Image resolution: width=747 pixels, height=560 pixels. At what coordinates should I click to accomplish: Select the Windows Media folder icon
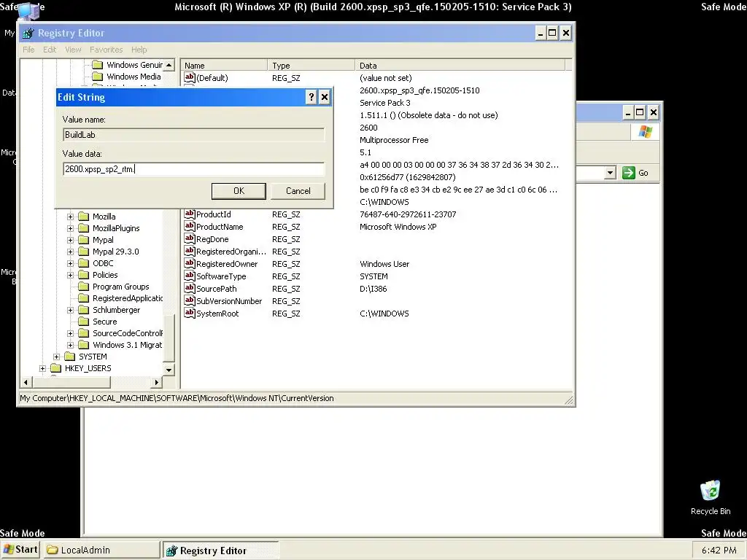98,77
